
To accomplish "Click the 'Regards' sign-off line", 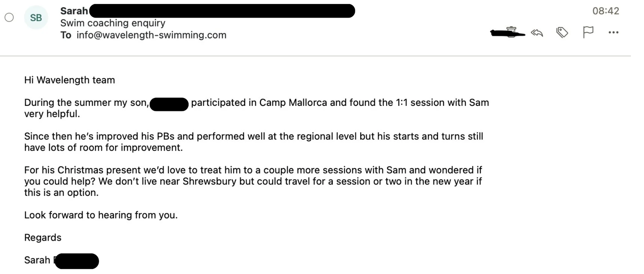I will pyautogui.click(x=43, y=237).
